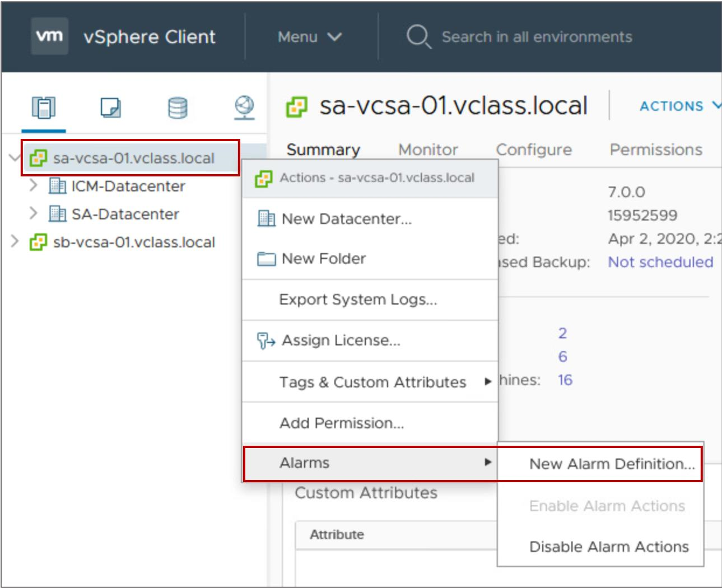Viewport: 722px width, 588px height.
Task: Click the Assign License key icon
Action: tap(265, 340)
